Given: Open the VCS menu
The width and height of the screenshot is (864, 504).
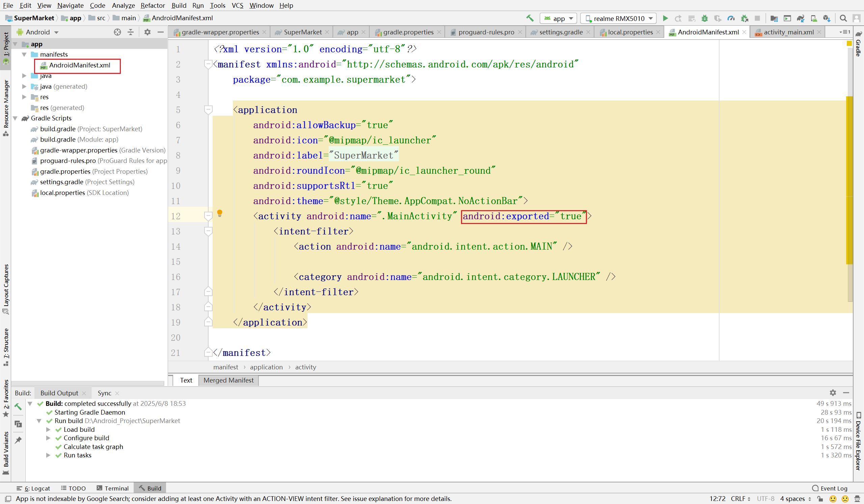Looking at the screenshot, I should [x=237, y=5].
